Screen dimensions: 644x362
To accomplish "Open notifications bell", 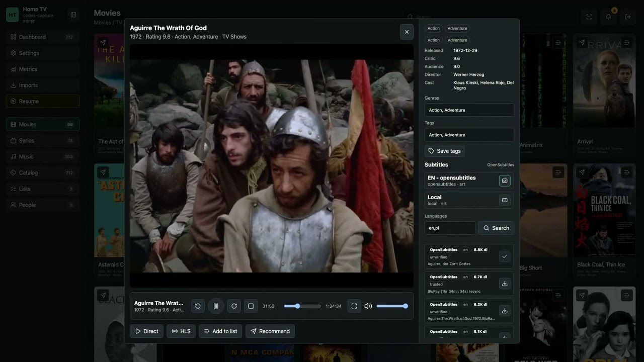I will (x=608, y=17).
